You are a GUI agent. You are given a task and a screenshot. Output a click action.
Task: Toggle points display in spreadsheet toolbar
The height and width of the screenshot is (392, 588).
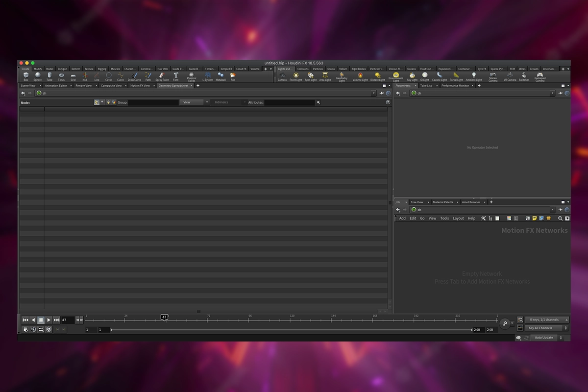(97, 102)
